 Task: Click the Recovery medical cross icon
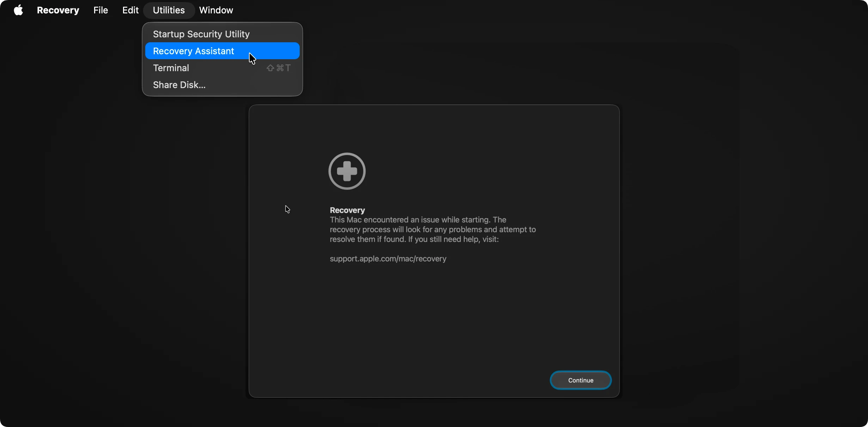(x=347, y=171)
